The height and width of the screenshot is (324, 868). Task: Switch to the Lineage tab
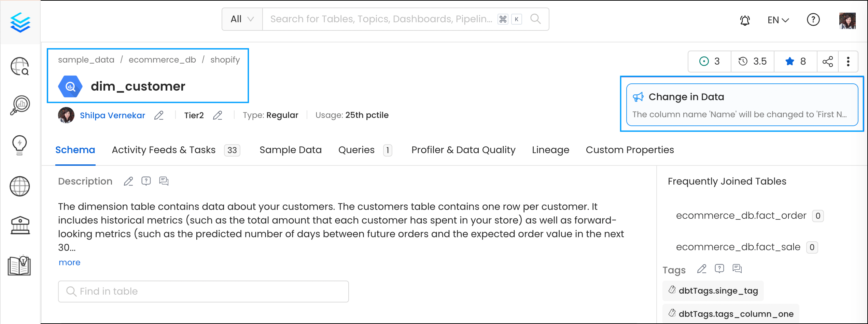(550, 150)
